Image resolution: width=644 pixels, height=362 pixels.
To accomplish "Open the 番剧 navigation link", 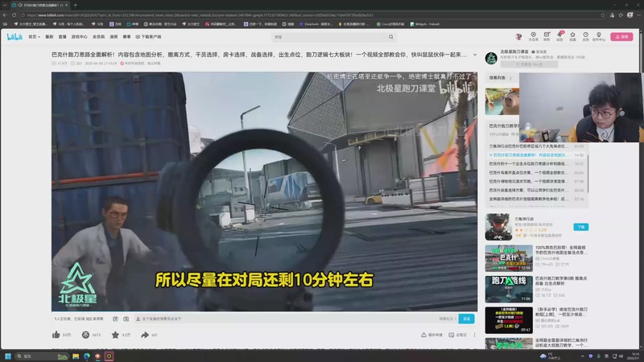I will (x=49, y=37).
